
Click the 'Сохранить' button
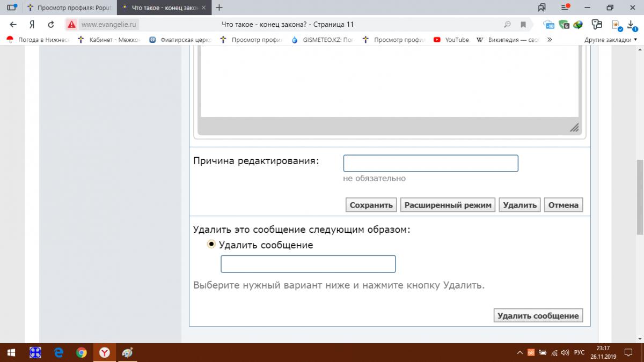(371, 205)
